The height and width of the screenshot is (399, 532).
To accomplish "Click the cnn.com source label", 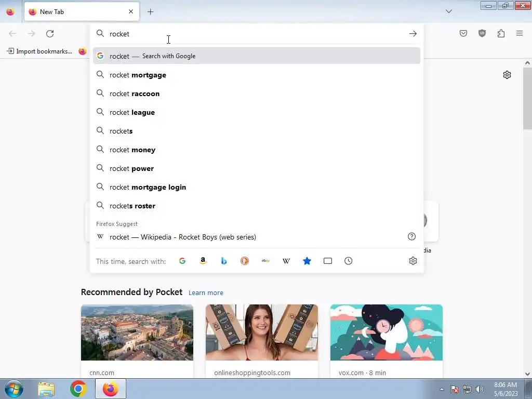I will coord(102,373).
